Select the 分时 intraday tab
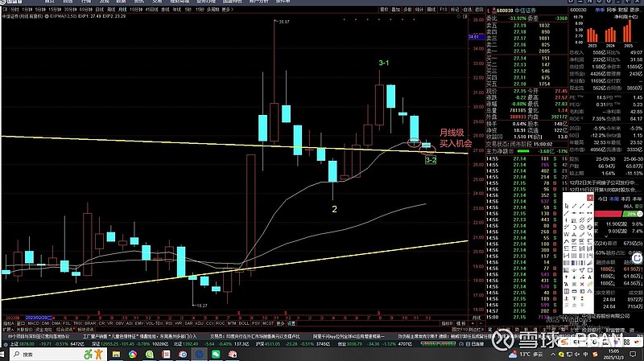The width and height of the screenshot is (644, 361). click(x=14, y=10)
